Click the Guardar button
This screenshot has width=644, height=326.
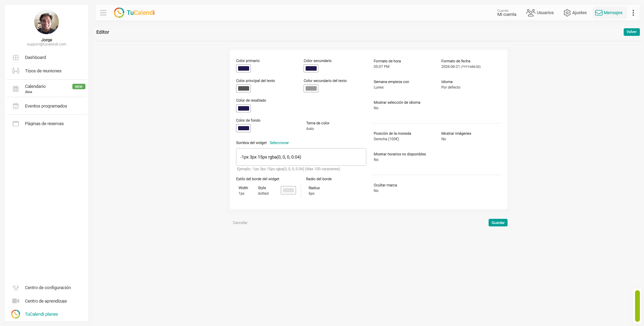click(x=498, y=223)
